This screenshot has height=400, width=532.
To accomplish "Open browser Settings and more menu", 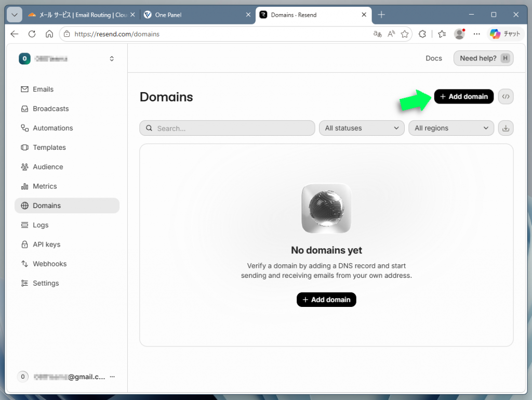I will click(477, 34).
